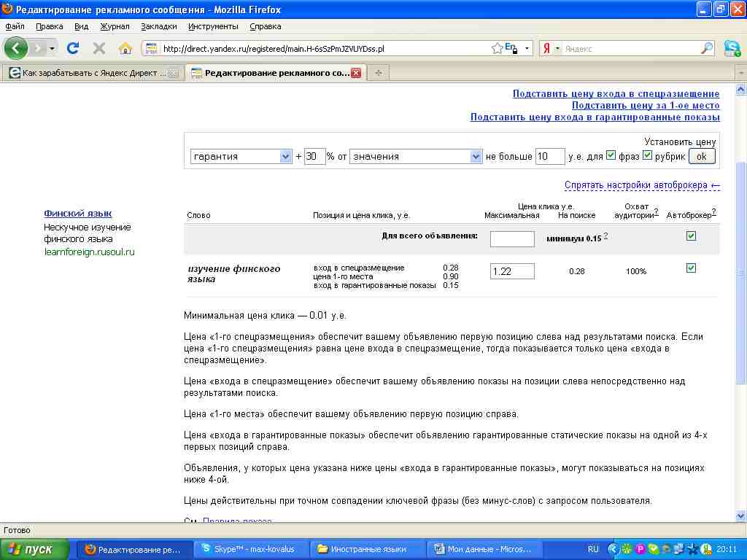Click the vertical scrollbar thumb
Image resolution: width=747 pixels, height=560 pixels.
point(741,273)
